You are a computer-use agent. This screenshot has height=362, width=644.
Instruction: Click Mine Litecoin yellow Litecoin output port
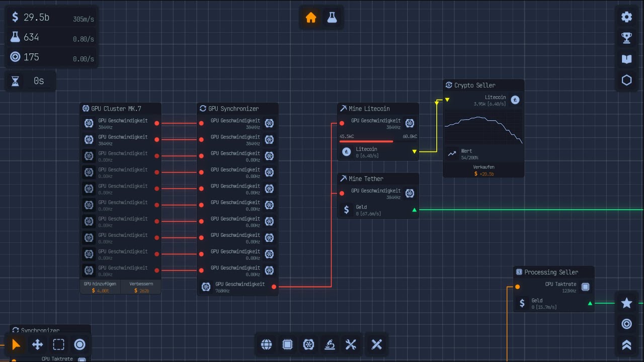click(x=415, y=151)
